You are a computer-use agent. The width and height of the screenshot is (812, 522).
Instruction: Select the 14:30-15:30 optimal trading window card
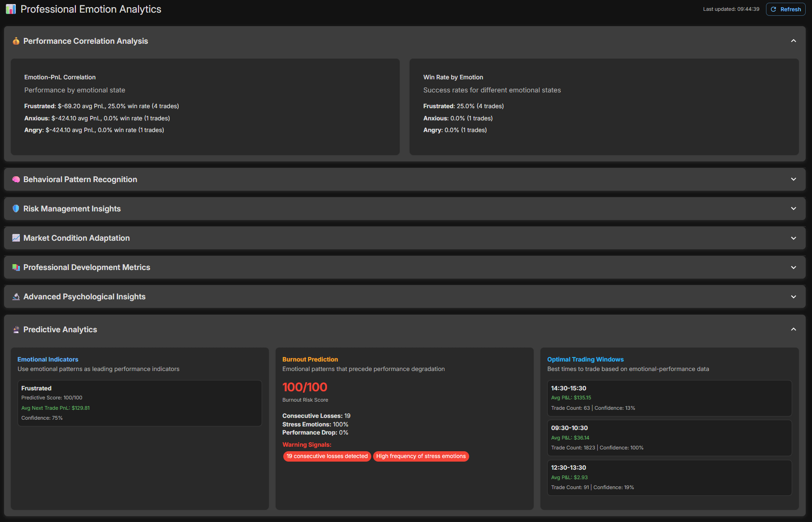point(669,398)
